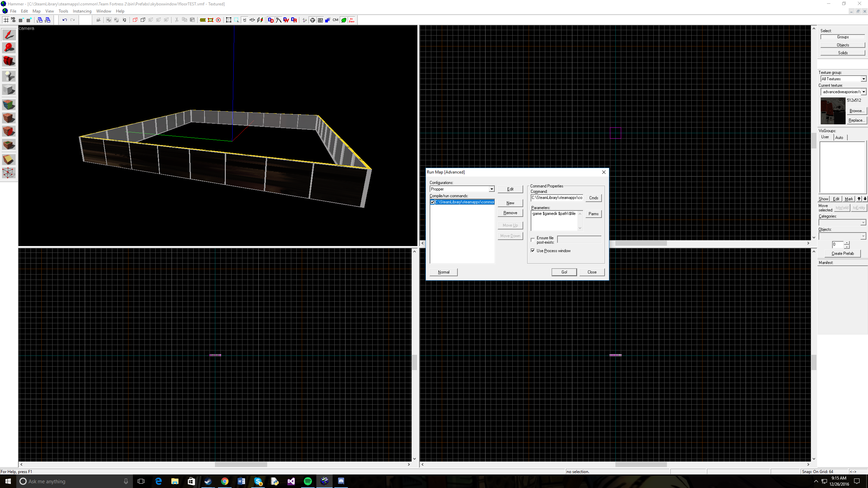
Task: Click the Parms button
Action: pyautogui.click(x=594, y=214)
